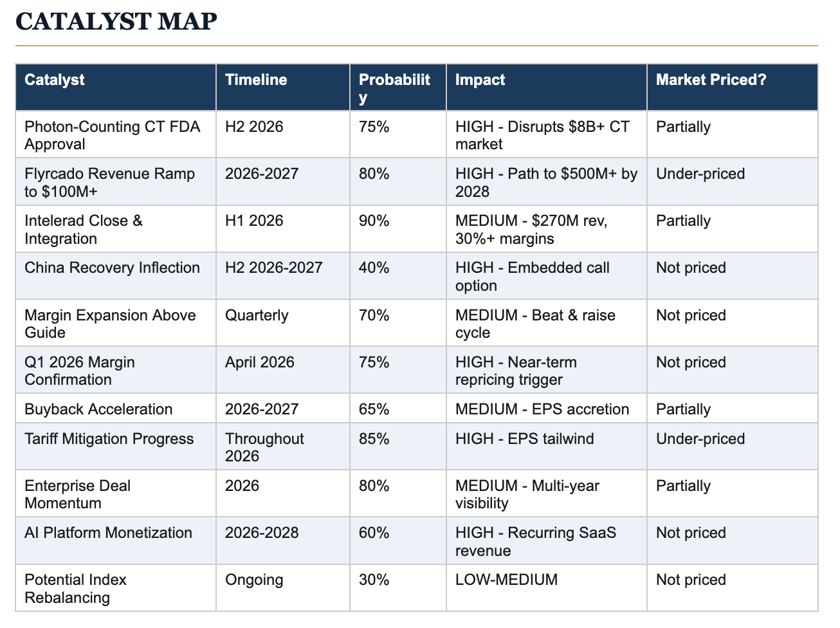Click the CATALYST MAP heading
This screenshot has height=628, width=840.
pos(116,21)
